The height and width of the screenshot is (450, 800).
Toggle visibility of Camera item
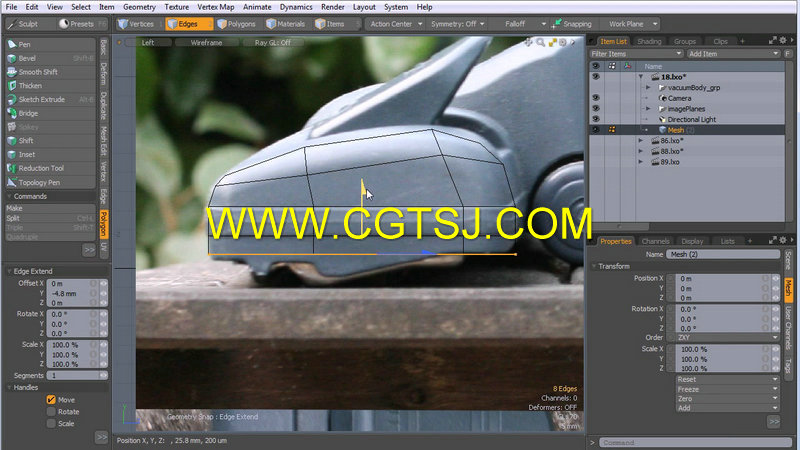coord(595,98)
